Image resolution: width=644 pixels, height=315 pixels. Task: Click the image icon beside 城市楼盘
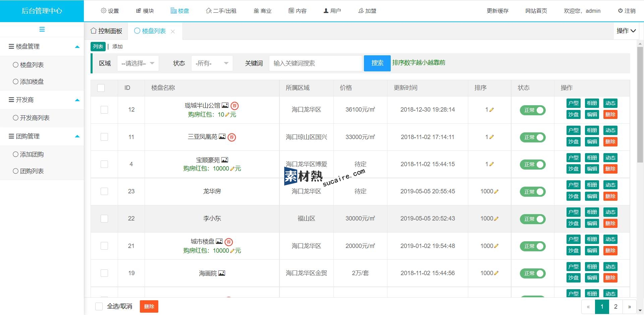tap(219, 241)
